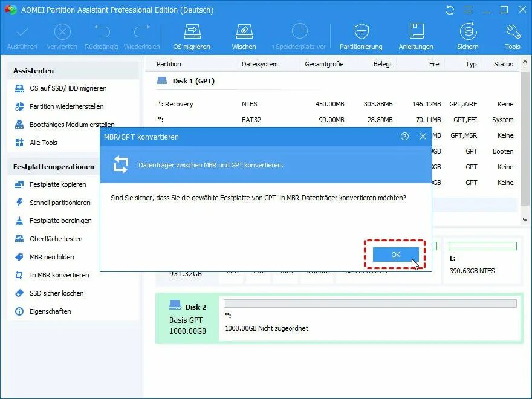The height and width of the screenshot is (399, 532).
Task: Open the OS migrieren tool
Action: (191, 34)
